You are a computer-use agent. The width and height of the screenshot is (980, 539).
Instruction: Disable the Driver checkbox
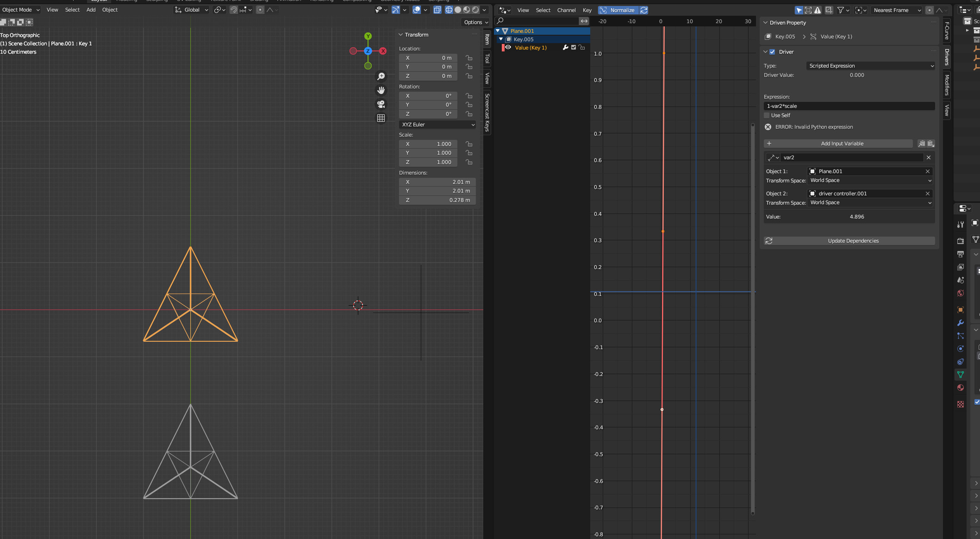(772, 52)
